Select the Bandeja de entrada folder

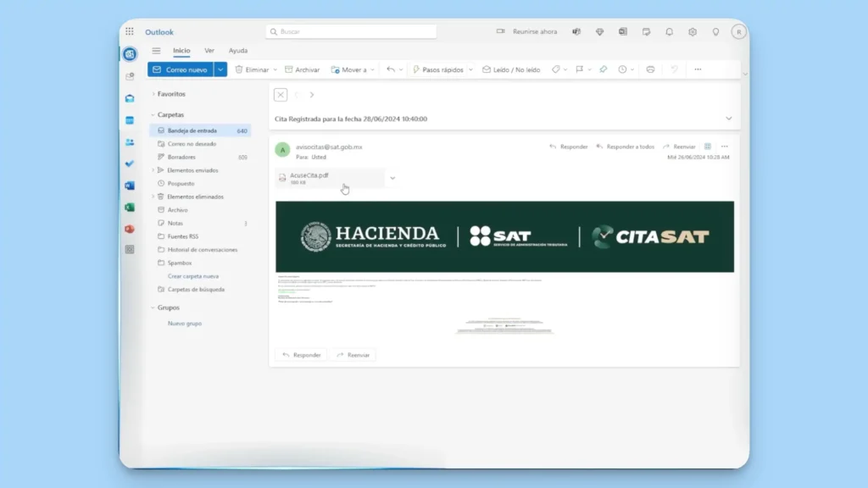pos(200,130)
